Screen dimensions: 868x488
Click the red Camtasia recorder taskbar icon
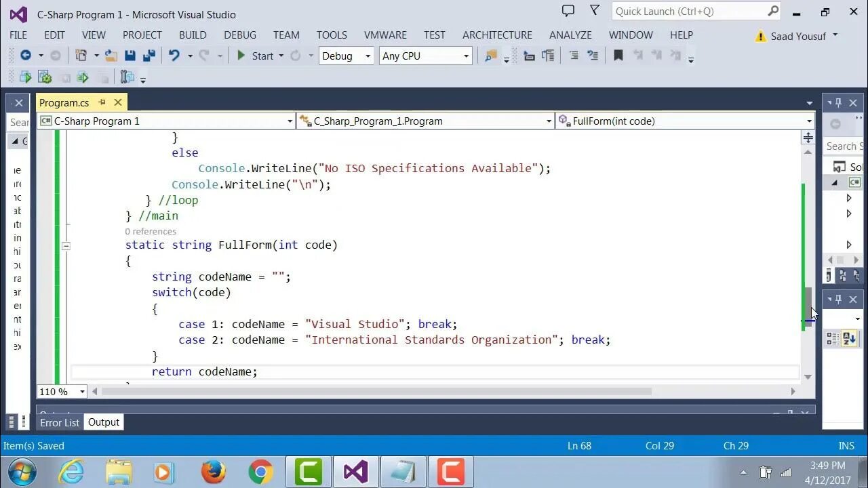(x=450, y=471)
